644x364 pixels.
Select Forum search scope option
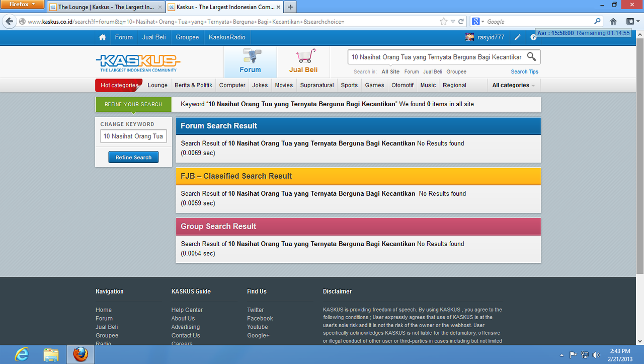coord(412,71)
